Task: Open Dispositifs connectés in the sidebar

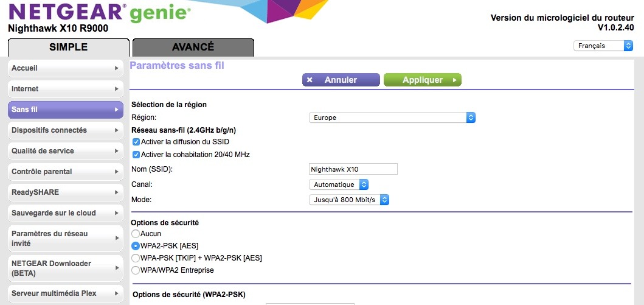Action: (x=66, y=130)
